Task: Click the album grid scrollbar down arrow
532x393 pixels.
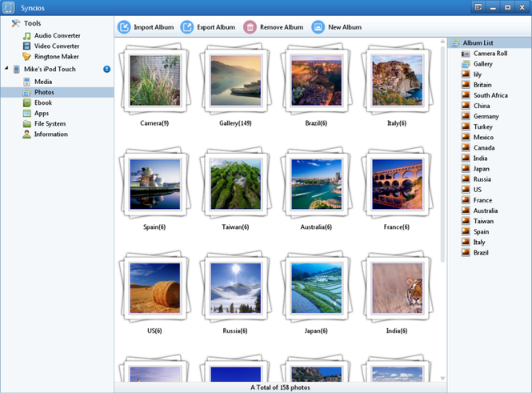Action: [x=442, y=378]
